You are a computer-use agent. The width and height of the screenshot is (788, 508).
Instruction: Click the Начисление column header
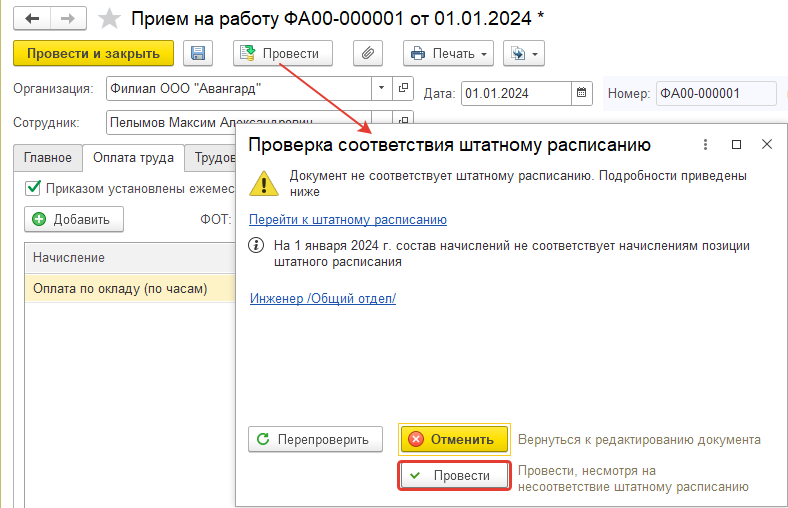click(130, 258)
